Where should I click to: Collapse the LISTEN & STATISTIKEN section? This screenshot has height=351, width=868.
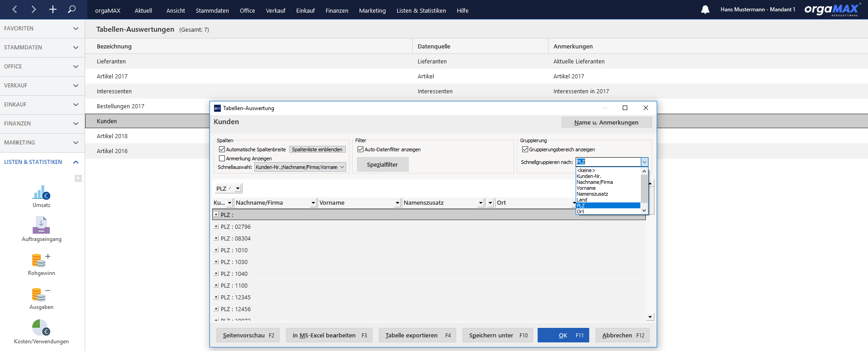[x=42, y=162]
